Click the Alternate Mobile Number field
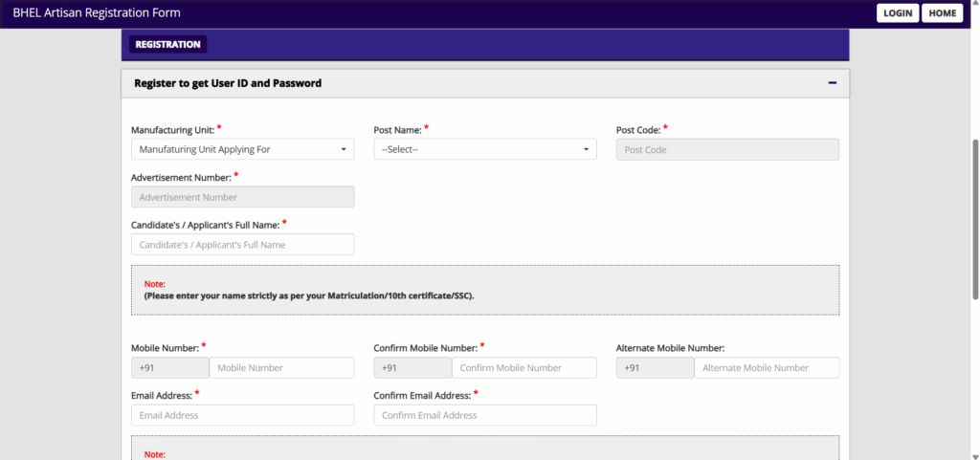The height and width of the screenshot is (460, 980). (767, 367)
